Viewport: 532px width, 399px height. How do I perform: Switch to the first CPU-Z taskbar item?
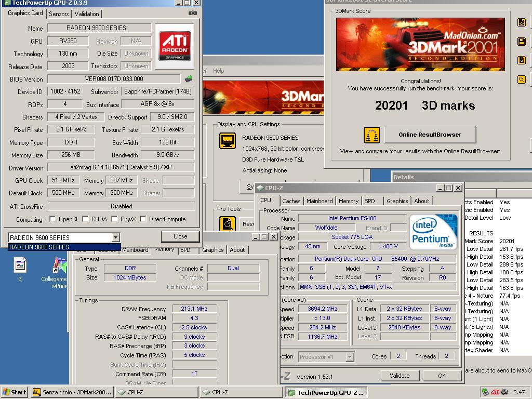[x=156, y=392]
